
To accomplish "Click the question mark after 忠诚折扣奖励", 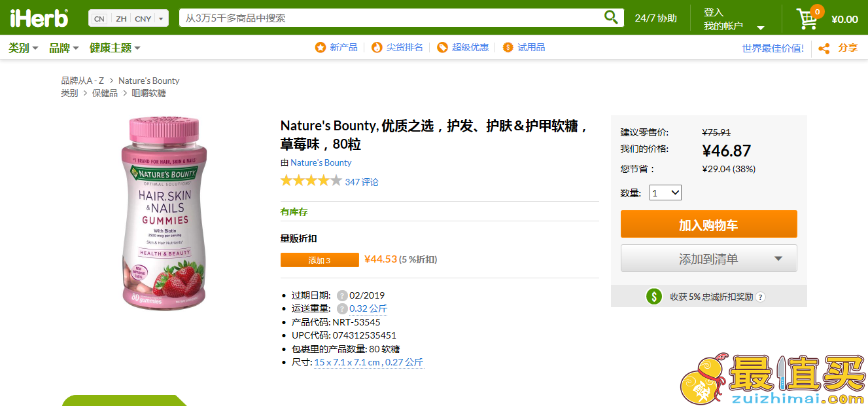I will point(760,297).
